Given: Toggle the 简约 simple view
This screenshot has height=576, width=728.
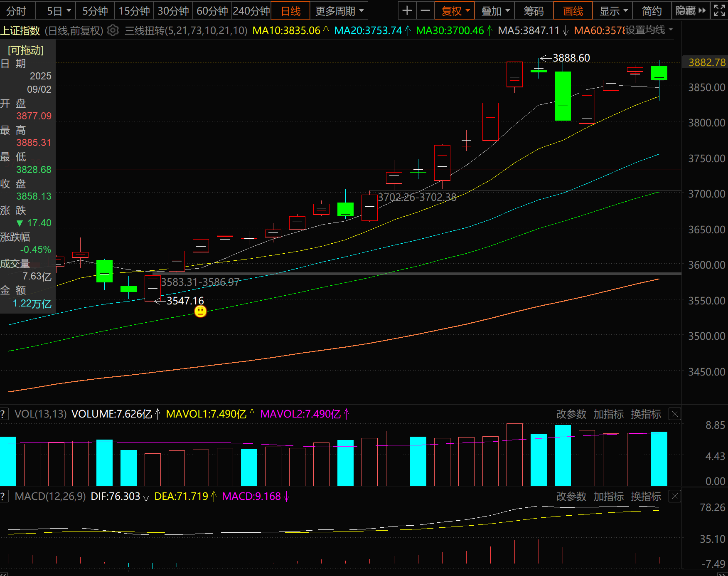Looking at the screenshot, I should pyautogui.click(x=652, y=11).
